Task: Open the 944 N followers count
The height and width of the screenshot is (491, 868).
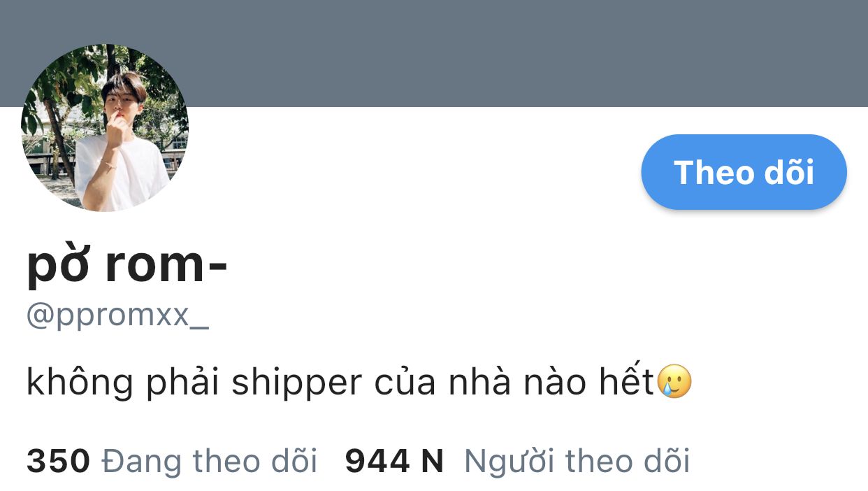Action: (395, 462)
